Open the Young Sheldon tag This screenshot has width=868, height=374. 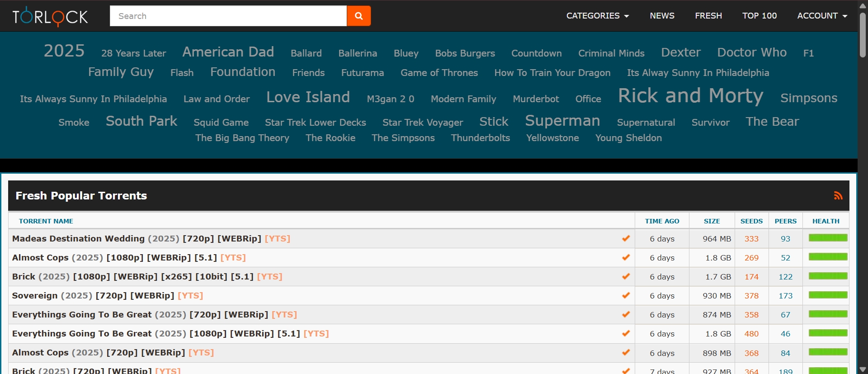click(628, 137)
